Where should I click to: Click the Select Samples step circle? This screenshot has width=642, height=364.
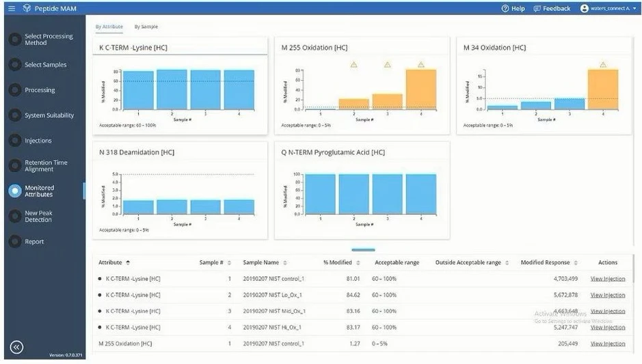coord(15,65)
